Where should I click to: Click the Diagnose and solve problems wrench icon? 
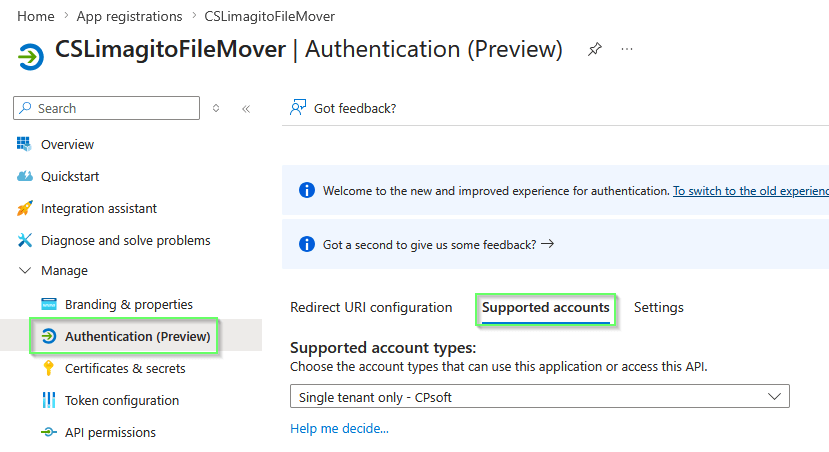tap(24, 240)
